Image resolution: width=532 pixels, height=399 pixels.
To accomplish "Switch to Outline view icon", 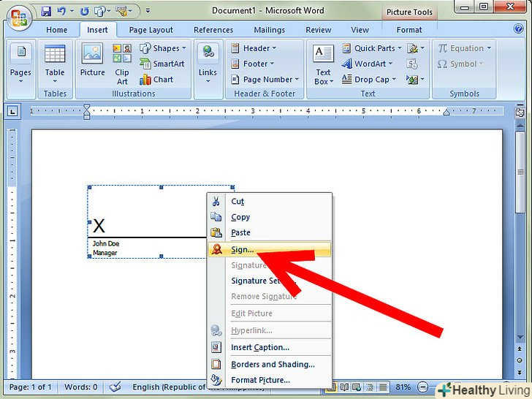I will 370,387.
